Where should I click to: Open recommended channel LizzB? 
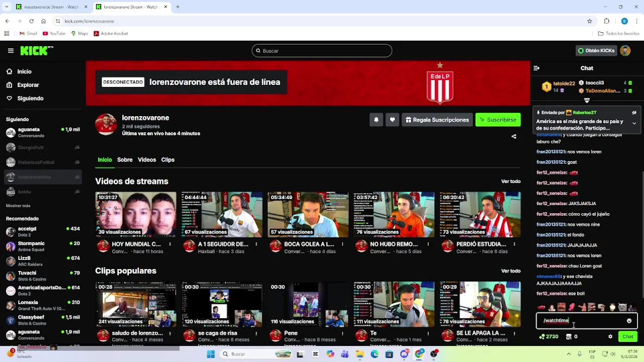[43, 261]
